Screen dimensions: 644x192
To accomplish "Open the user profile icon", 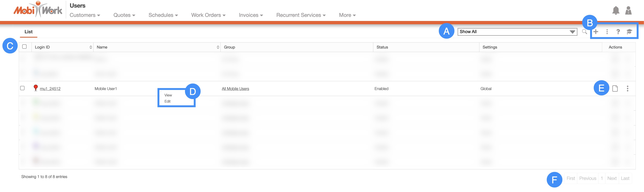I will pos(628,11).
